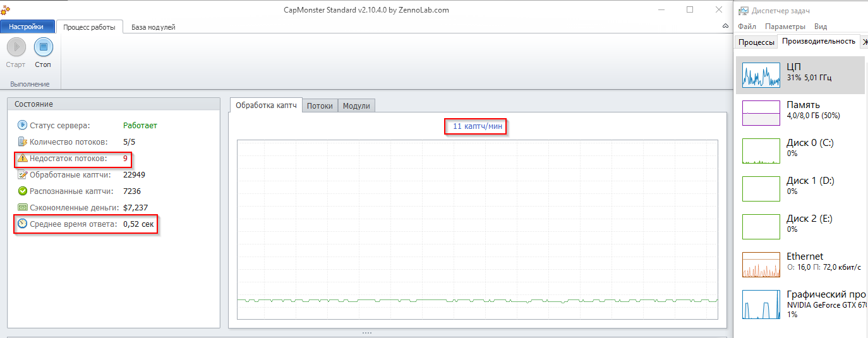Screen dimensions: 868x338
Task: Click the Выполнение group label
Action: click(x=30, y=84)
